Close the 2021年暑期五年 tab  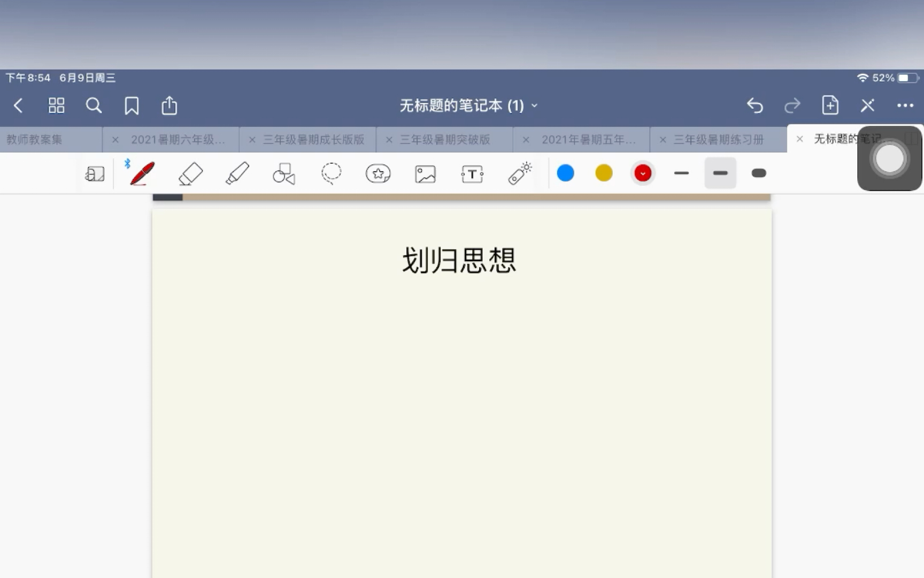click(526, 140)
